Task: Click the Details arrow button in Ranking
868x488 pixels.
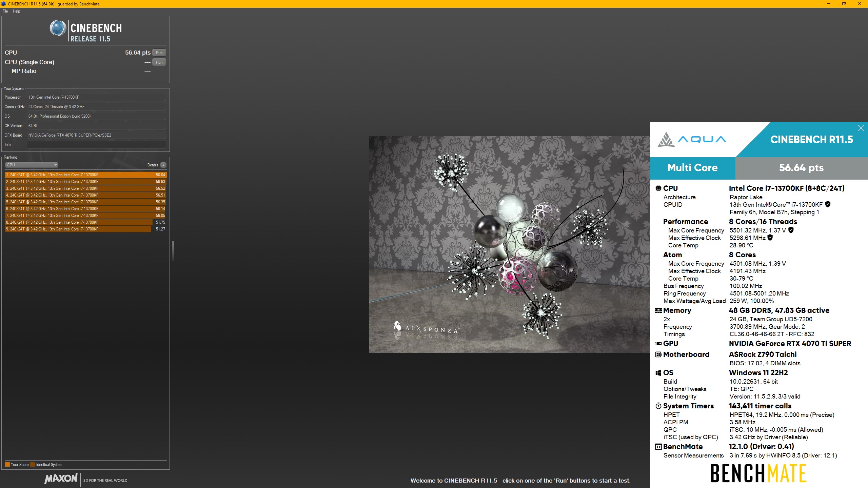Action: pyautogui.click(x=163, y=165)
